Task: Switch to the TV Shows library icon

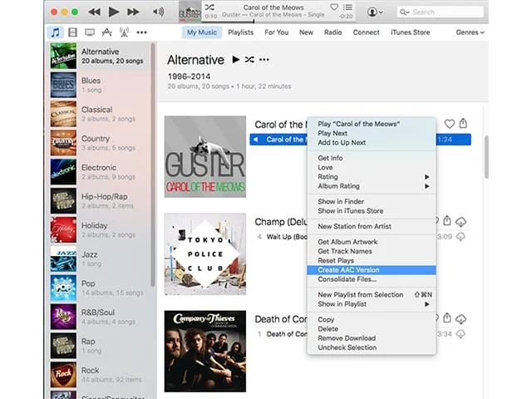Action: pyautogui.click(x=90, y=32)
